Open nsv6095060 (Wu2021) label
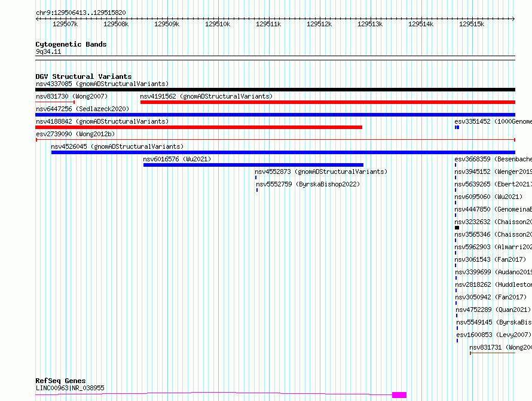The width and height of the screenshot is (532, 401). 488,197
